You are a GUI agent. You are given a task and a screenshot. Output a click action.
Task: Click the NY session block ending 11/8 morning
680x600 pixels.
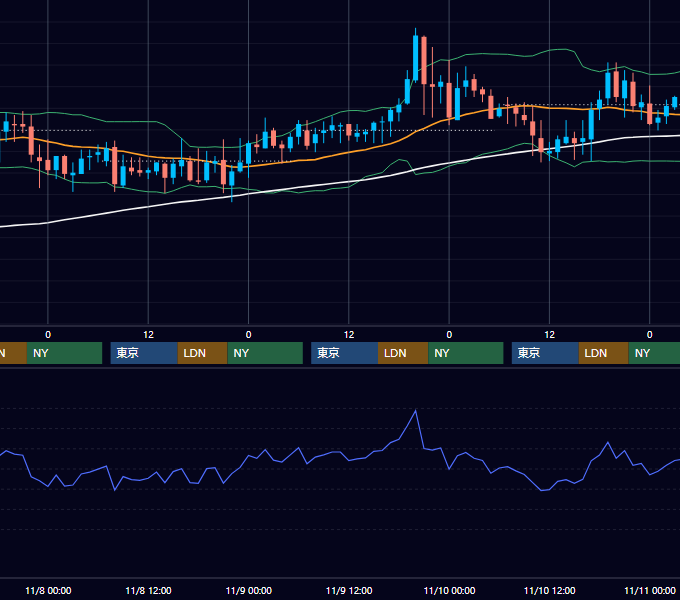[x=64, y=353]
